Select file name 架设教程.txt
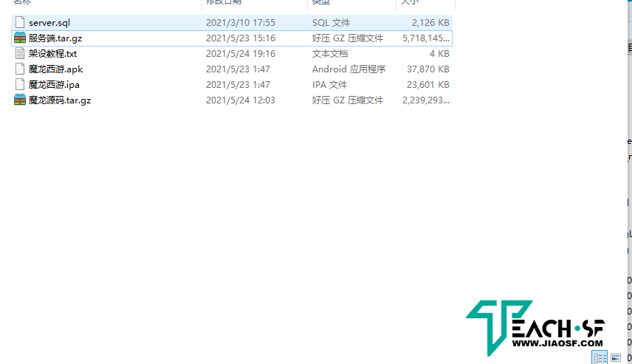The image size is (632, 364). (52, 54)
